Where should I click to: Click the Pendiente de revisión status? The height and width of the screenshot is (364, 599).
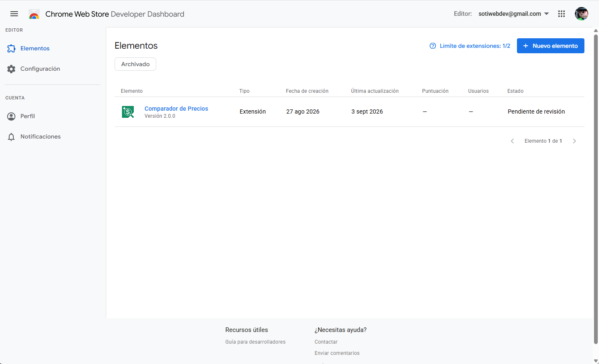pos(536,111)
